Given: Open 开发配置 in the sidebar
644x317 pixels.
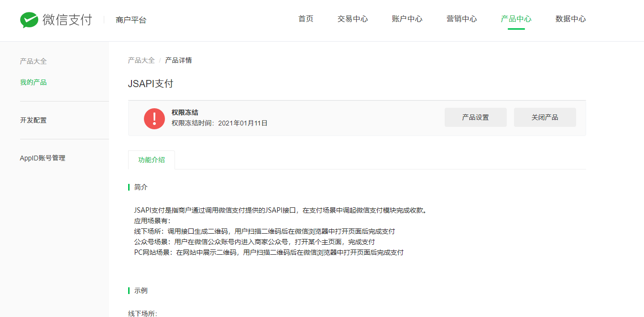Looking at the screenshot, I should click(33, 120).
